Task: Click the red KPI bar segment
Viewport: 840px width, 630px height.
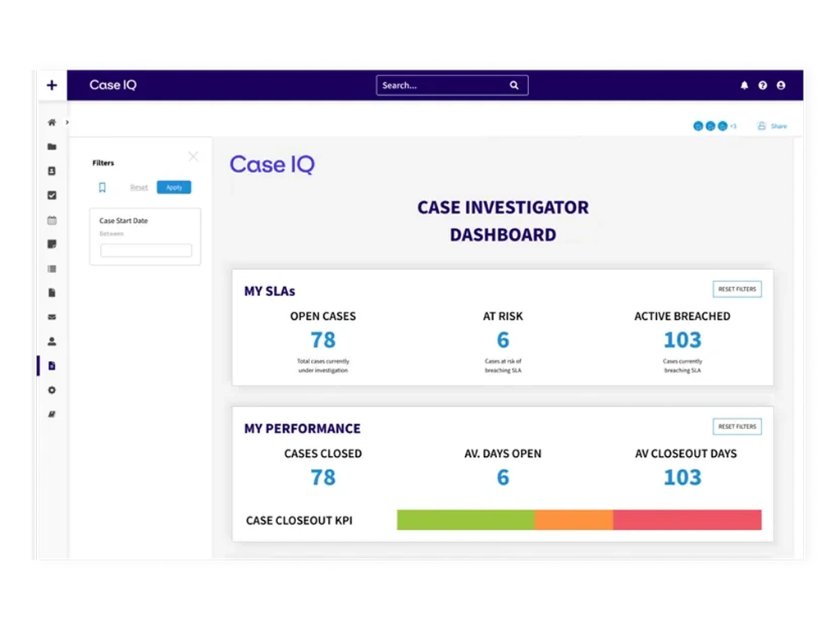Action: 687,519
